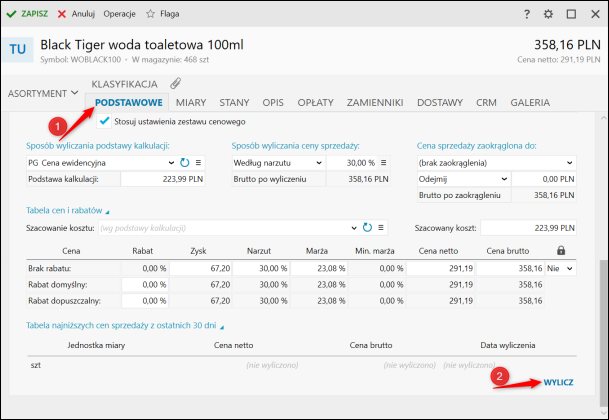The image size is (609, 420).
Task: Click refresh icon next to Cena ewidencyjna
Action: point(184,163)
